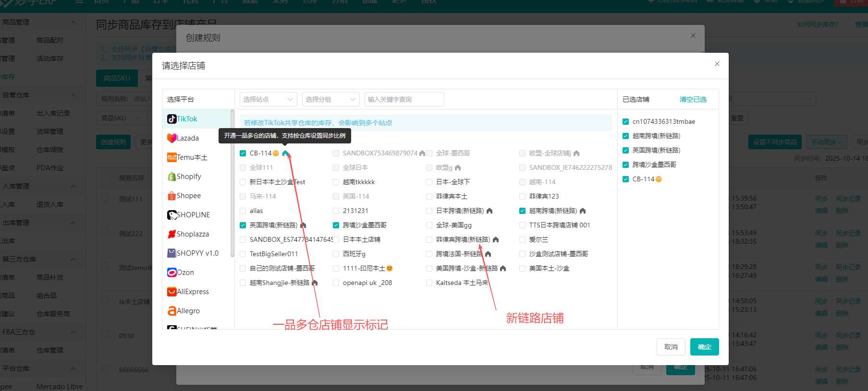Image resolution: width=868 pixels, height=391 pixels.
Task: Close the 请选择店铺 dialog
Action: 717,64
